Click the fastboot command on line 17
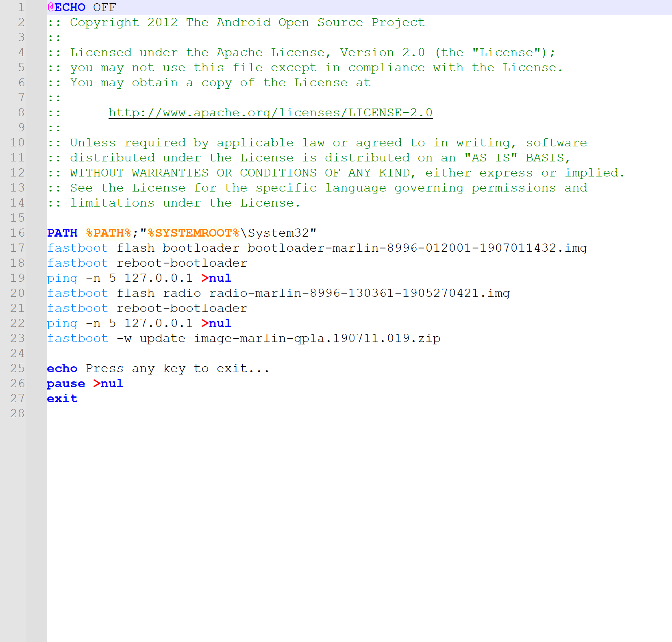Viewport: 672px width, 642px height. [78, 248]
